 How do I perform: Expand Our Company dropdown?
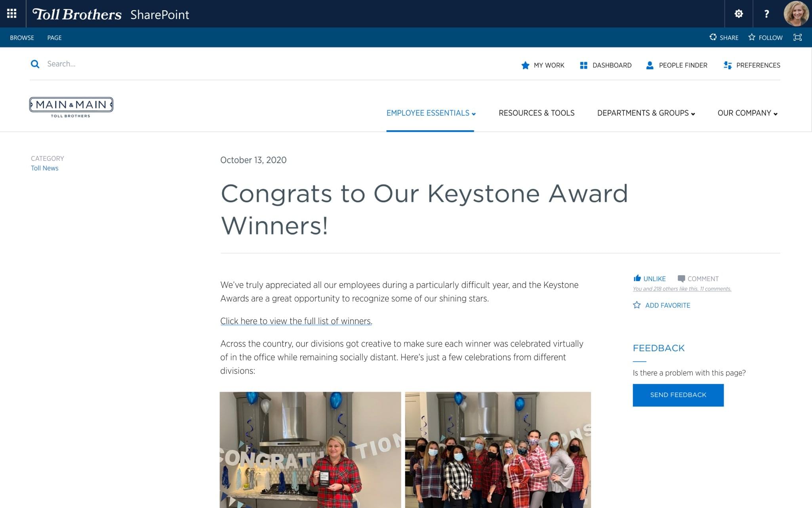coord(747,113)
